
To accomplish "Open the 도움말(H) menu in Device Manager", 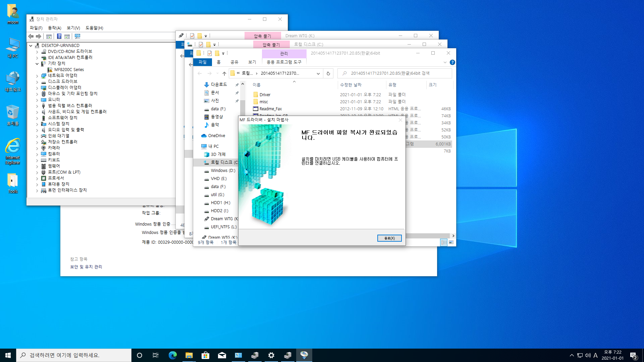I will [x=94, y=28].
